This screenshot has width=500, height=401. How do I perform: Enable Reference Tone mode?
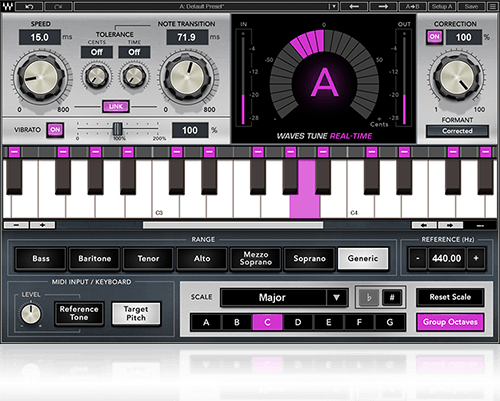79,313
